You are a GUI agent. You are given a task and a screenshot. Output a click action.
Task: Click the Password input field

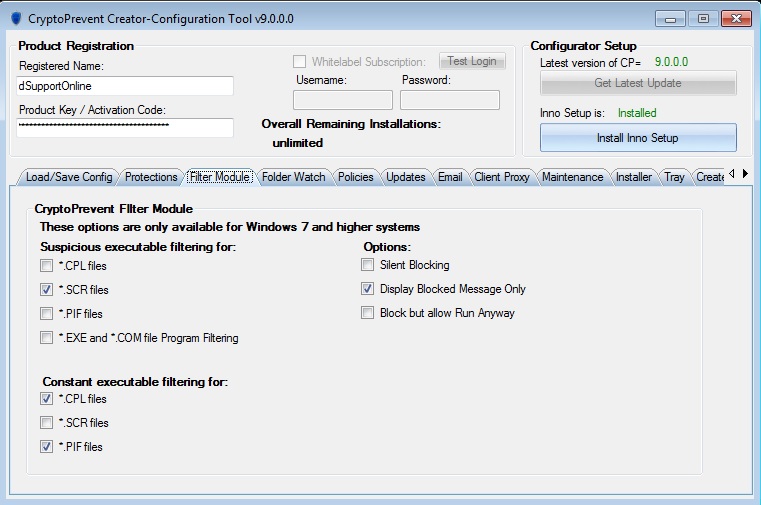[449, 100]
